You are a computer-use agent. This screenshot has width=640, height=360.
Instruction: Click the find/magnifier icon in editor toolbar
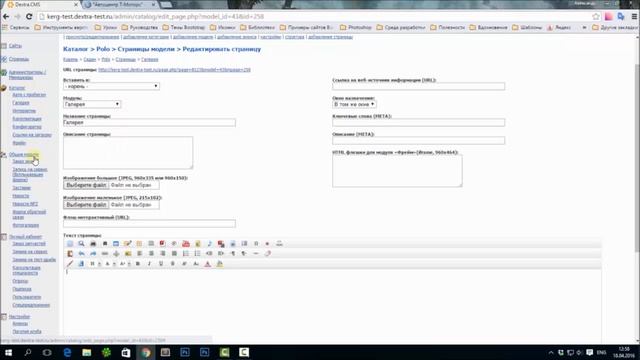click(81, 244)
